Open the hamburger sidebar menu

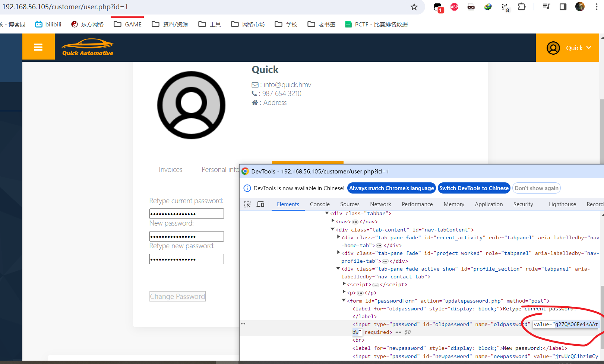tap(38, 47)
